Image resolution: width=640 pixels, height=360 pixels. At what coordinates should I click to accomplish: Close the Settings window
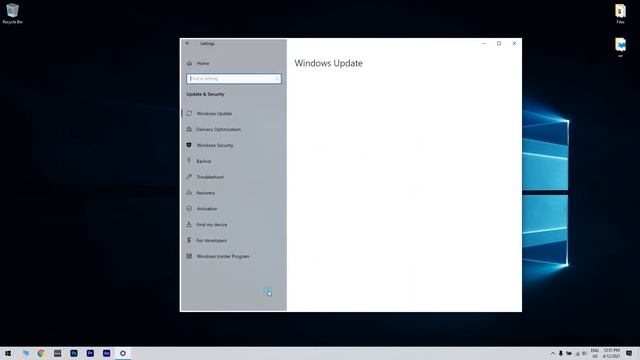(514, 43)
